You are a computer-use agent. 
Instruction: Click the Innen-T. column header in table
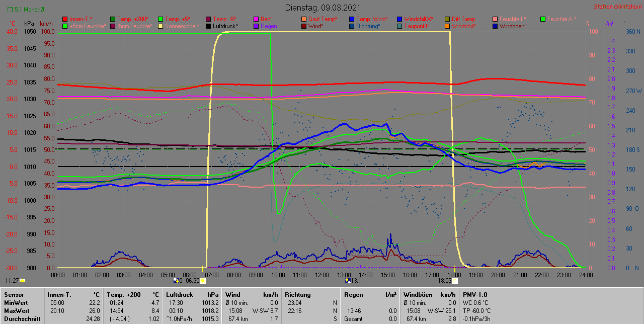(59, 295)
